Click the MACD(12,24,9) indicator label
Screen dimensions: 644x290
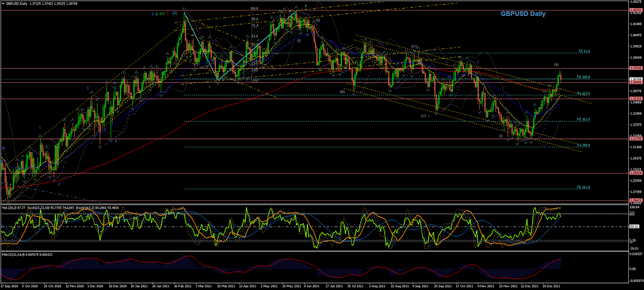[x=14, y=255]
